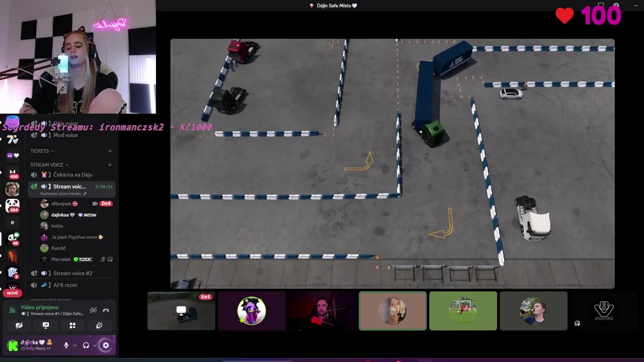The height and width of the screenshot is (362, 644).
Task: Select the highlighted speaking participant tile
Action: (x=392, y=311)
